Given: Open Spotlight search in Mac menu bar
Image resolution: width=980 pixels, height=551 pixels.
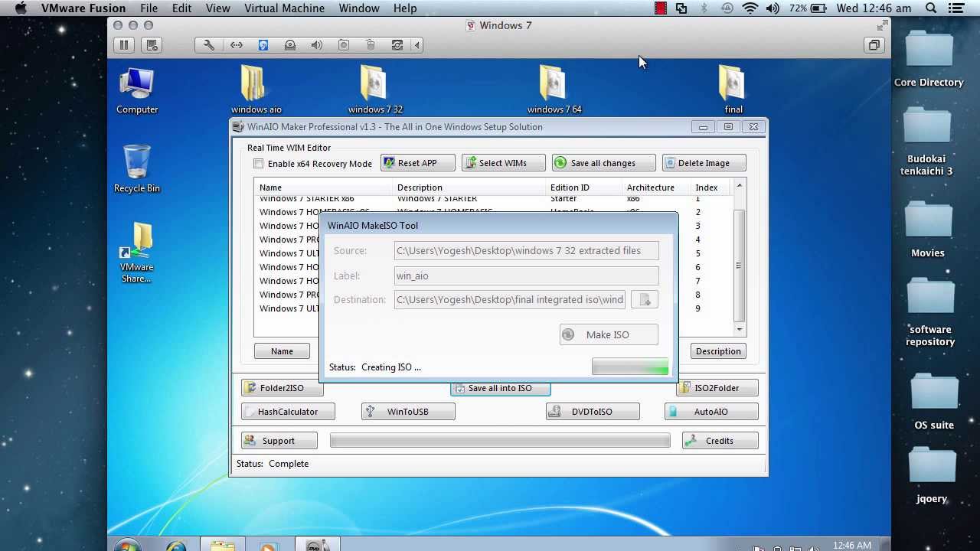Looking at the screenshot, I should tap(931, 8).
